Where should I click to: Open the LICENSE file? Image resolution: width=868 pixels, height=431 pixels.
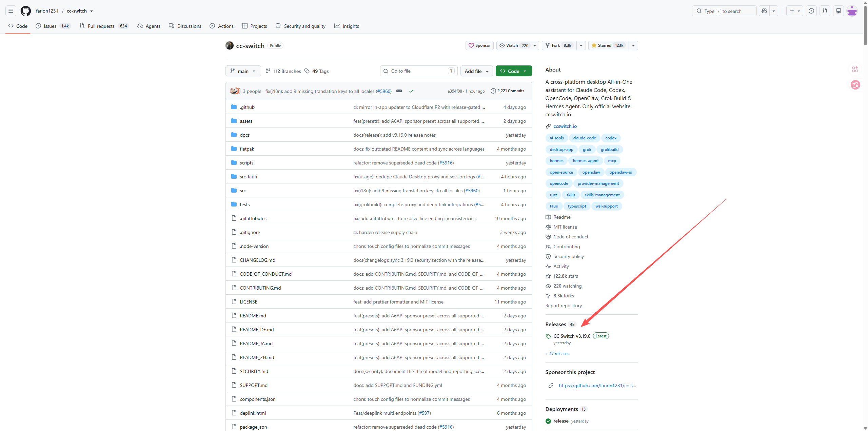point(249,302)
